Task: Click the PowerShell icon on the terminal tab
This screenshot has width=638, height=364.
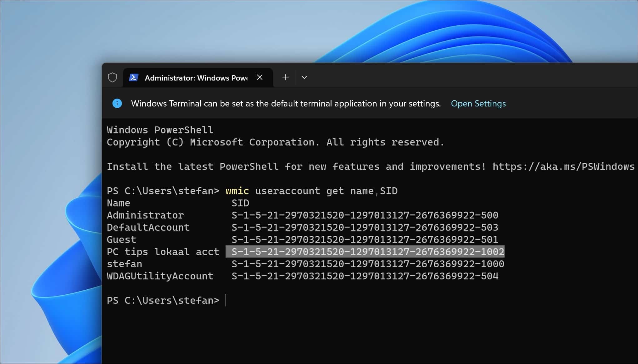Action: click(133, 77)
